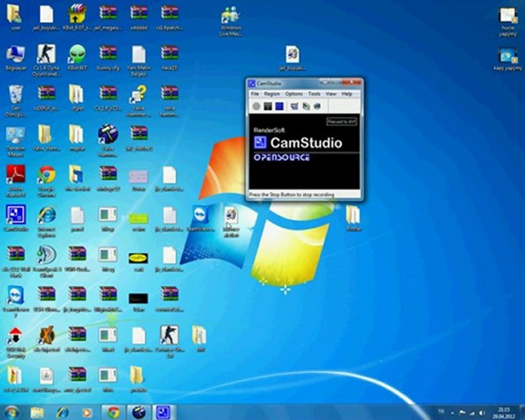The height and width of the screenshot is (420, 525).
Task: Open Windows Explorer from the taskbar
Action: coord(37,412)
